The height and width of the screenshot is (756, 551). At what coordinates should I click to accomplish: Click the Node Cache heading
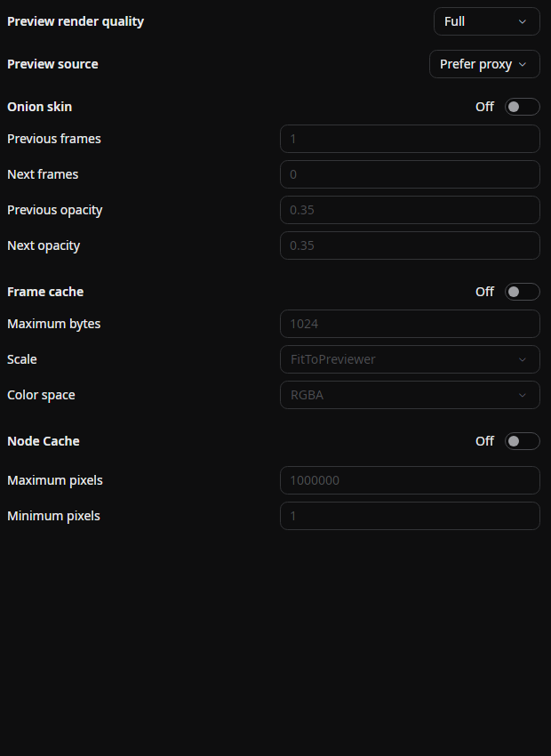44,441
